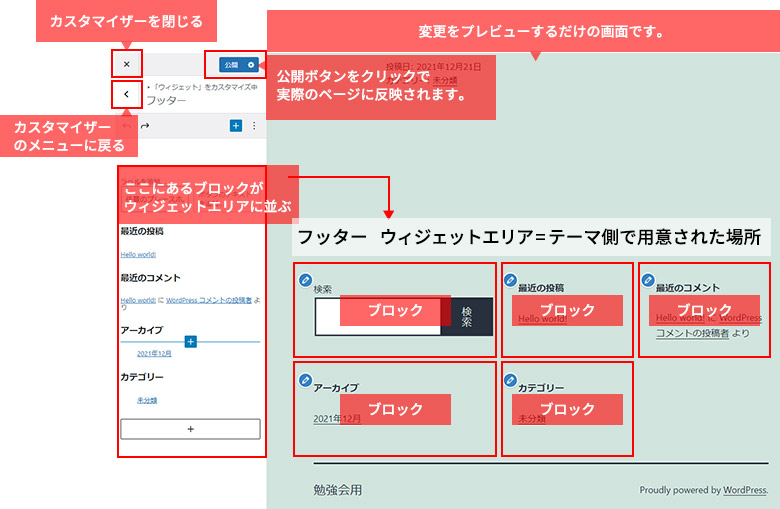780x509 pixels.
Task: Open publish settings gear beside 公開
Action: pyautogui.click(x=251, y=65)
